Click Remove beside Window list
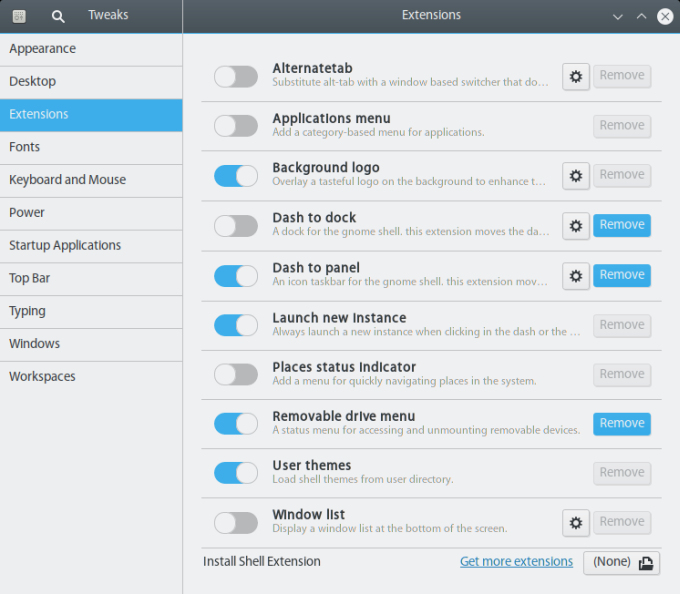680x594 pixels. click(x=622, y=522)
